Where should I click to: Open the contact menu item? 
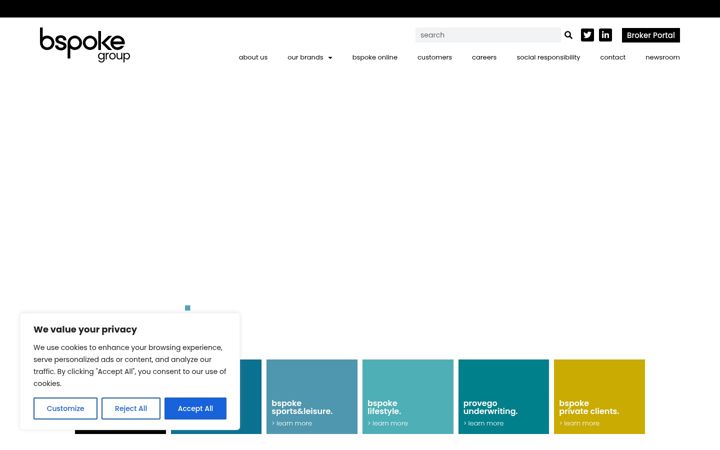click(x=613, y=57)
